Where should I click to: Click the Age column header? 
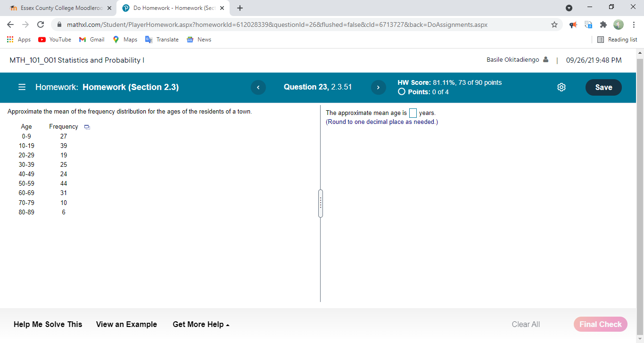click(26, 127)
